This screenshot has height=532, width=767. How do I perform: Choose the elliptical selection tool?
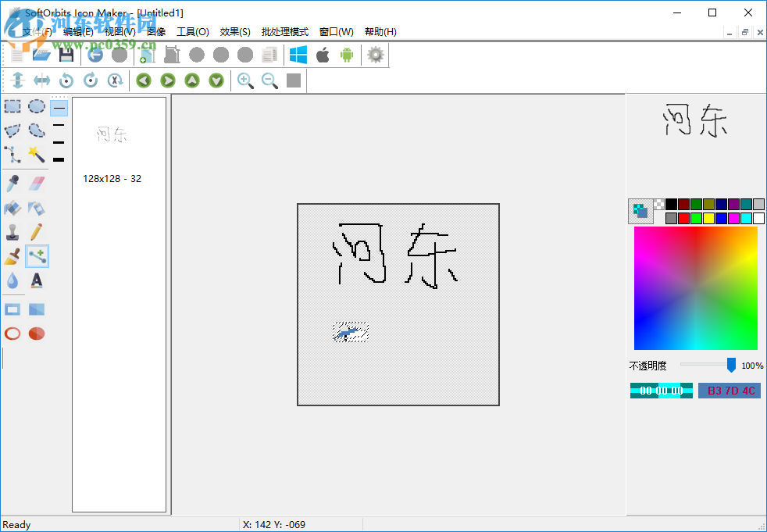coord(37,106)
